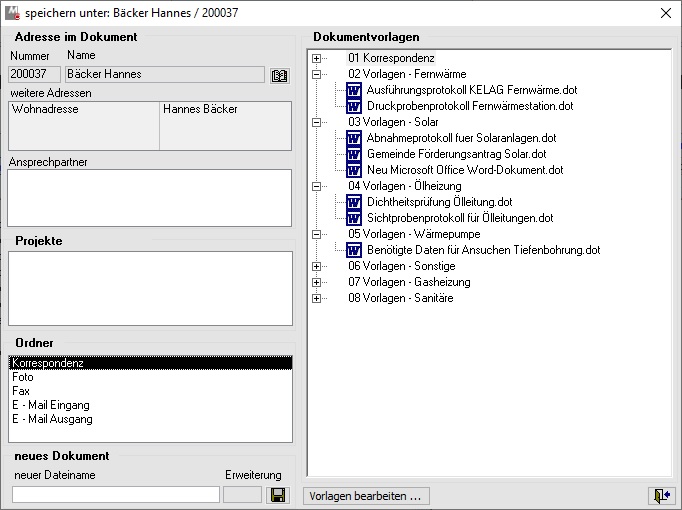682x510 pixels.
Task: Collapse the 03 Vorlagen - Solar node
Action: coord(317,122)
